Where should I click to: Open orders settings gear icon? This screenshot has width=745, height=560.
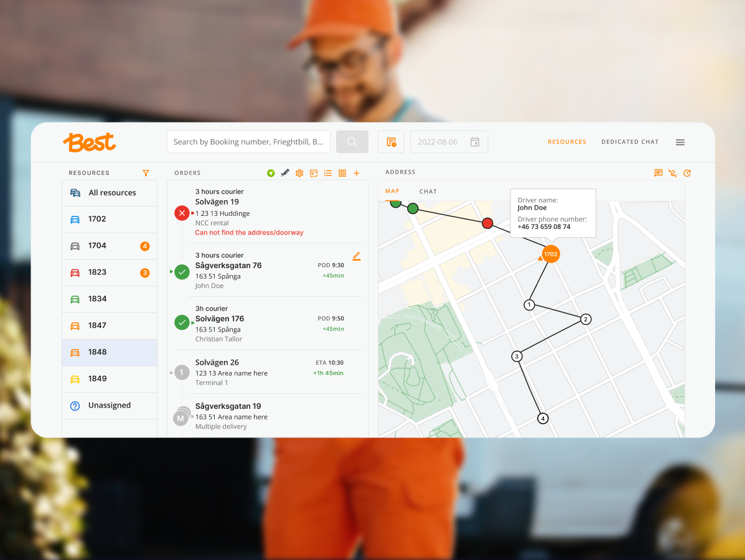click(x=299, y=173)
